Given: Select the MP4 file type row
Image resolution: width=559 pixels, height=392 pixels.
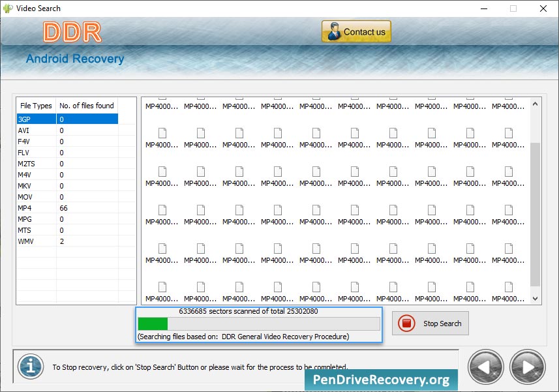Looking at the screenshot, I should pos(67,208).
